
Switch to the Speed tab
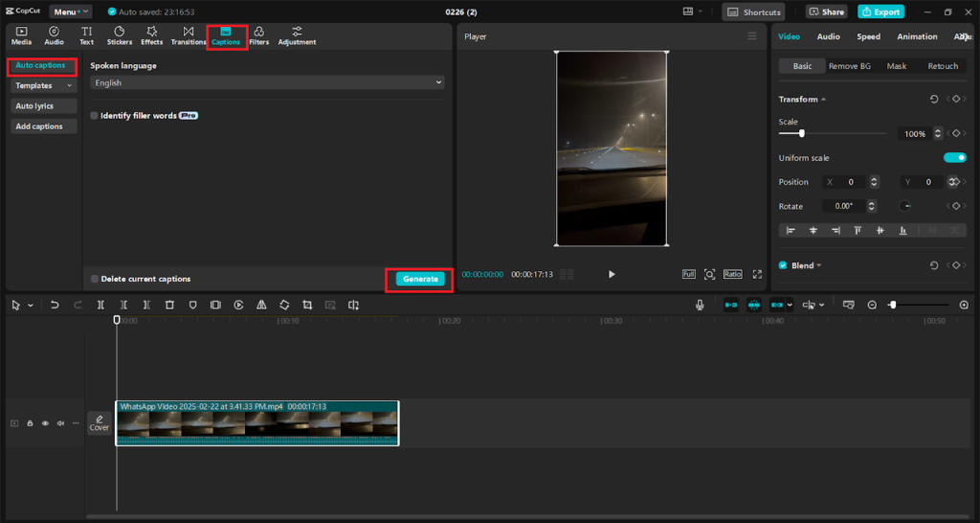868,36
